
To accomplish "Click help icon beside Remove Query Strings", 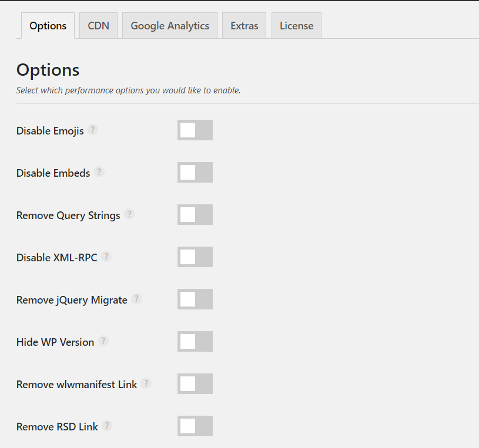I will pyautogui.click(x=129, y=214).
